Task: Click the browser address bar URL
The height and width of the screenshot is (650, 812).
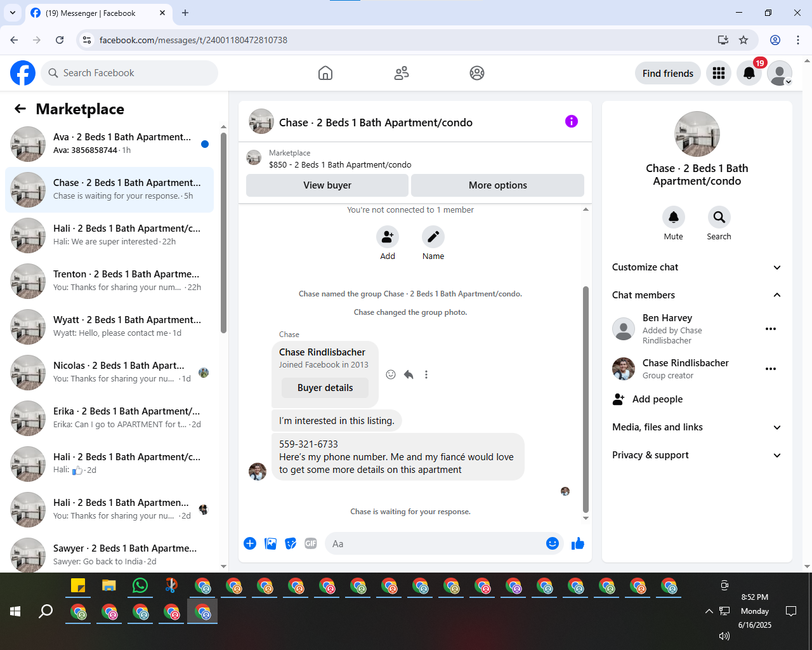Action: point(193,40)
